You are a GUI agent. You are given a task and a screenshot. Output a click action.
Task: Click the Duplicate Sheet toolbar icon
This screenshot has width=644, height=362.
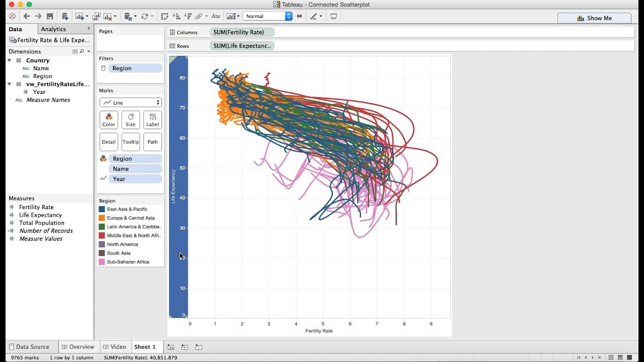(97, 16)
